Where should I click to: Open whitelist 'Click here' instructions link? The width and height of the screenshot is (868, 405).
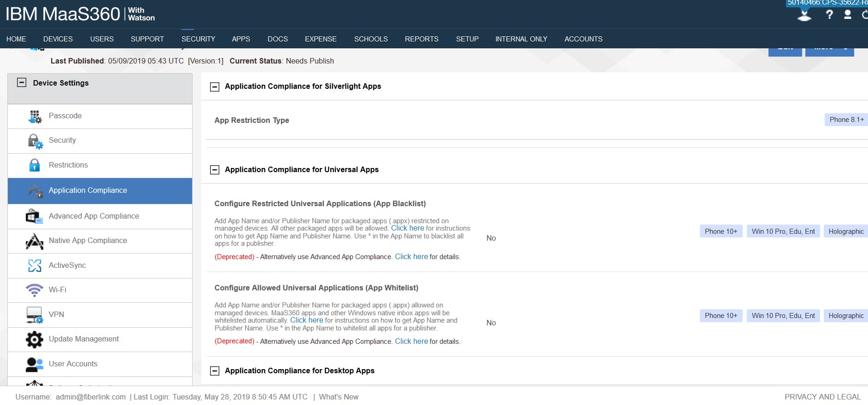(x=307, y=320)
